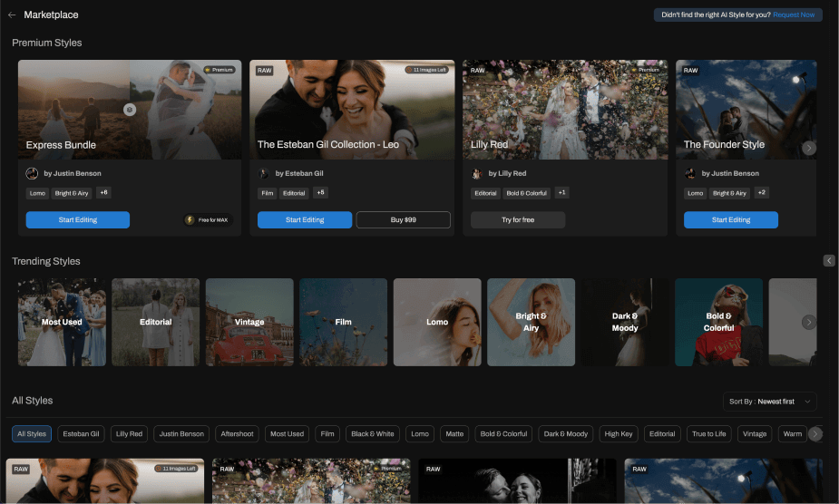Click the Lilly Red author avatar
This screenshot has width=839, height=504.
(477, 173)
